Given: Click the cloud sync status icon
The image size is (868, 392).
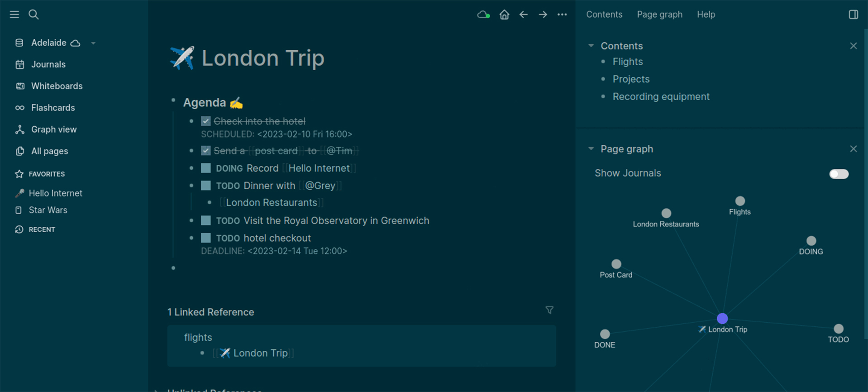Looking at the screenshot, I should click(x=483, y=14).
